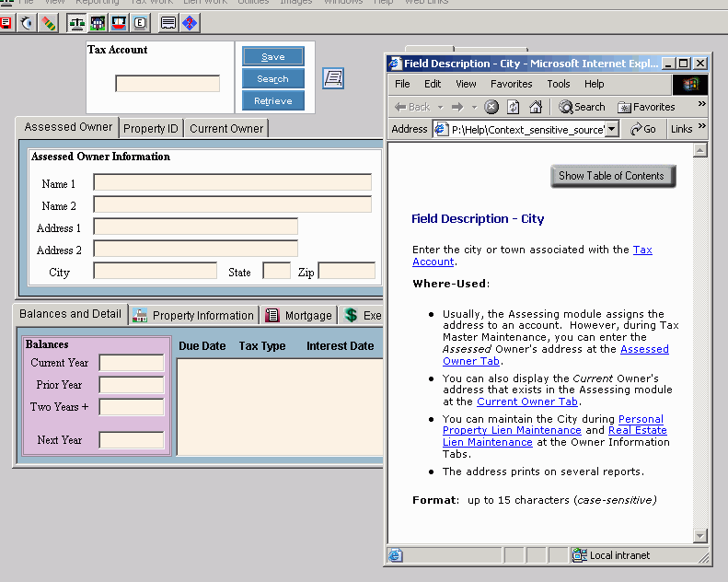The width and height of the screenshot is (728, 582).
Task: Click the blue Search button under Save
Action: 273,79
